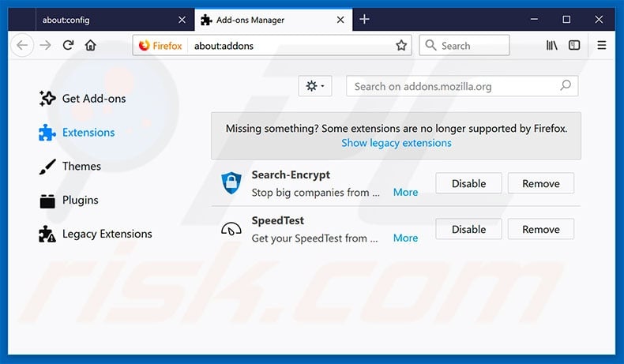Click the SpeedTest gauge icon
The image size is (624, 364).
231,229
